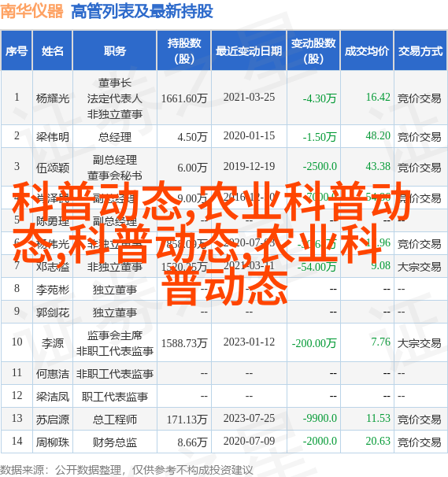Click the average price 20.63

tap(378, 441)
